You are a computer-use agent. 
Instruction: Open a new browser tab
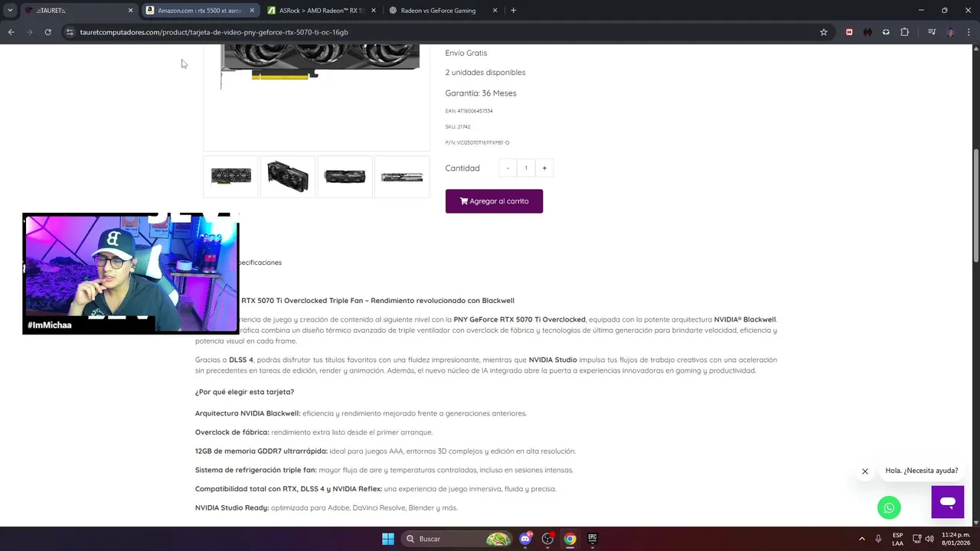click(x=513, y=11)
